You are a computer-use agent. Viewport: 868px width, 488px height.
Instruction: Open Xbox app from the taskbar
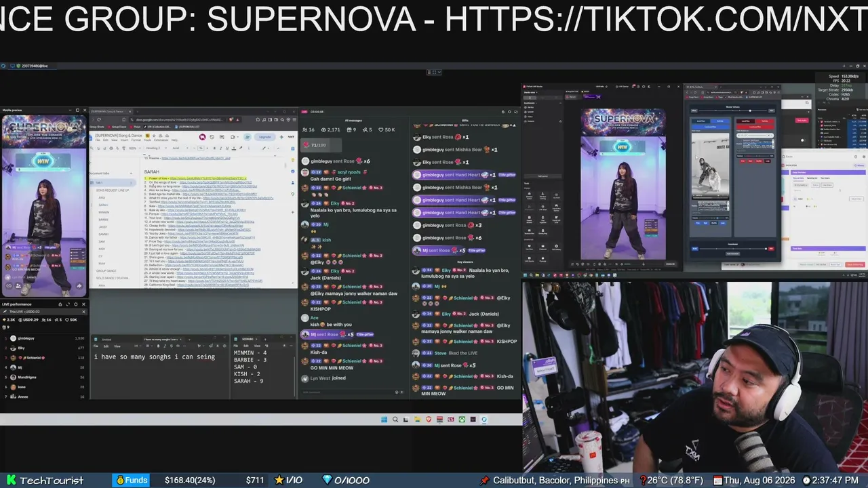(x=462, y=420)
